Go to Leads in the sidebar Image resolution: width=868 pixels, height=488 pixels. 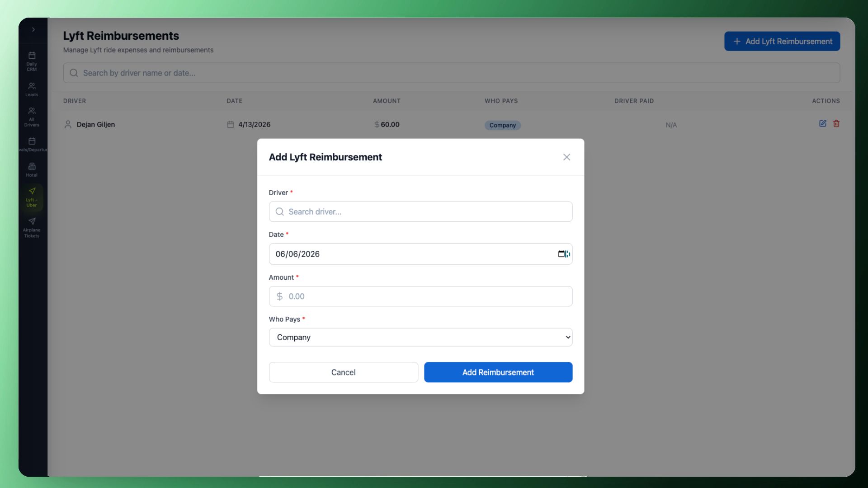pyautogui.click(x=32, y=89)
